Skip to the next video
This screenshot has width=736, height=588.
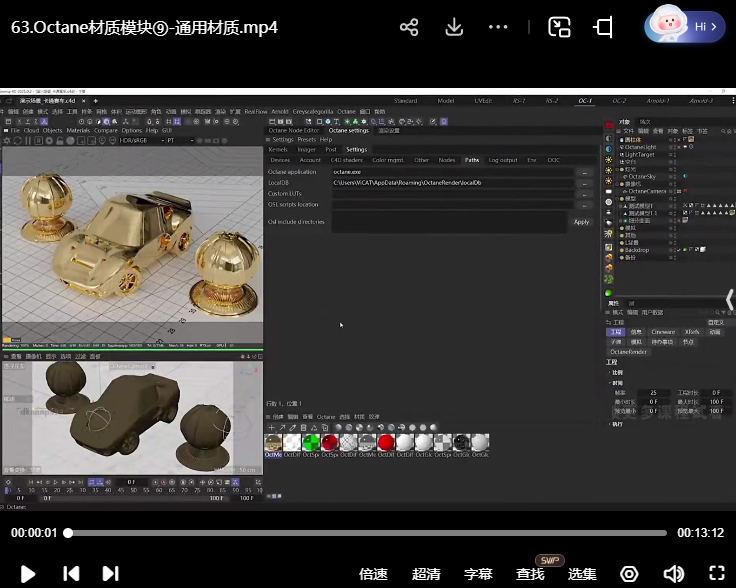(x=111, y=573)
